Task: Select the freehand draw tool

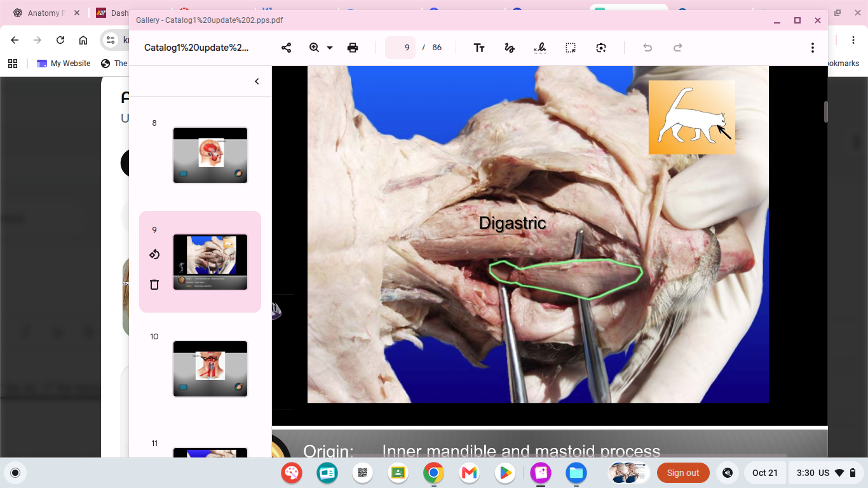Action: click(x=509, y=48)
